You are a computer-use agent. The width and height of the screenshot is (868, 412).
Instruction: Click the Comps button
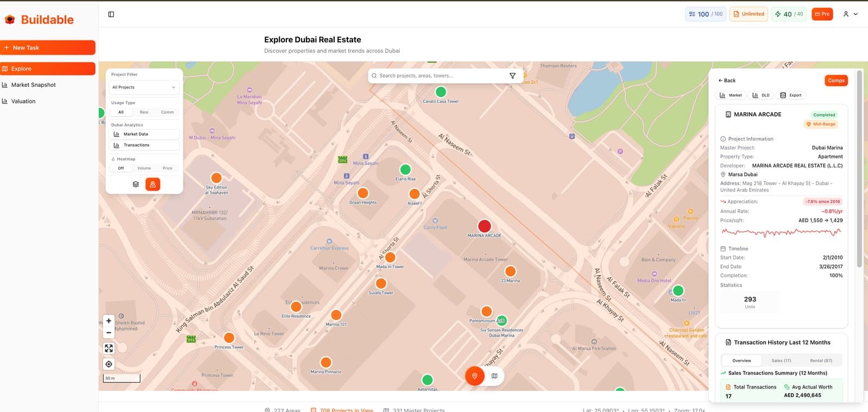(x=836, y=80)
